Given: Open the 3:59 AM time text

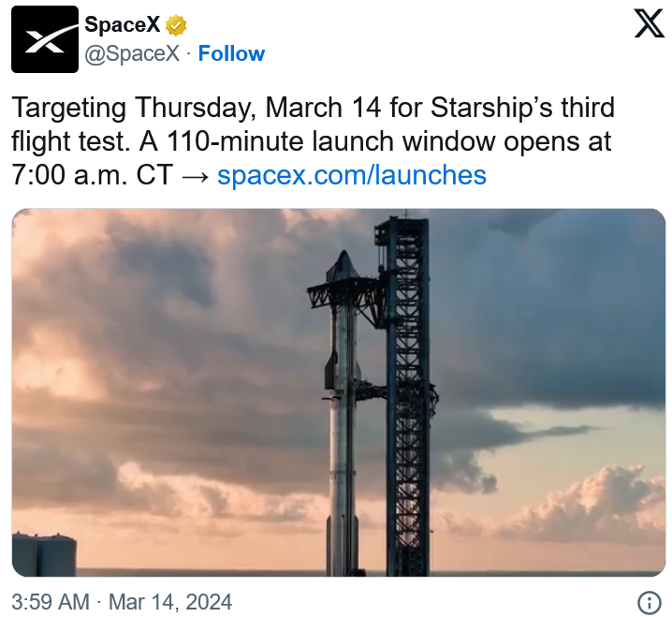Looking at the screenshot, I should [51, 602].
